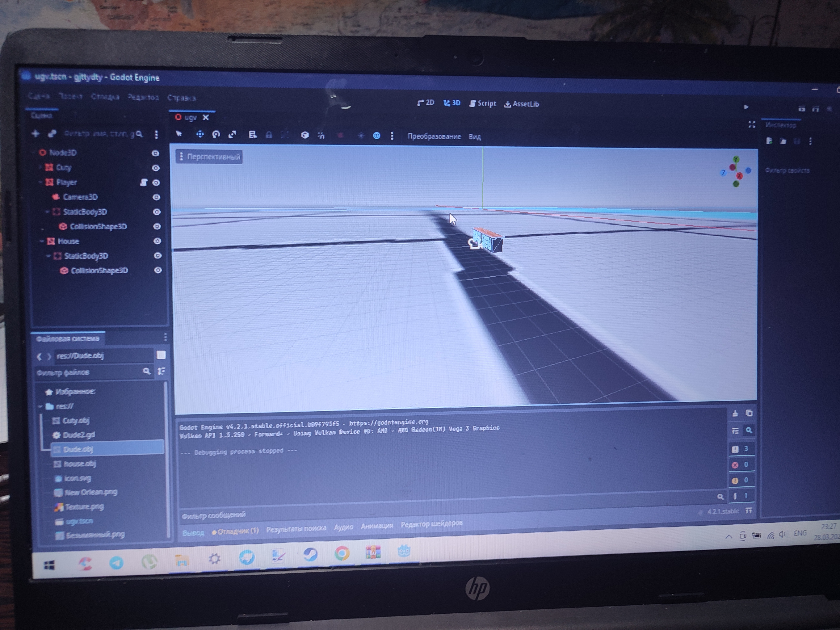Copy output selection icon

(749, 413)
